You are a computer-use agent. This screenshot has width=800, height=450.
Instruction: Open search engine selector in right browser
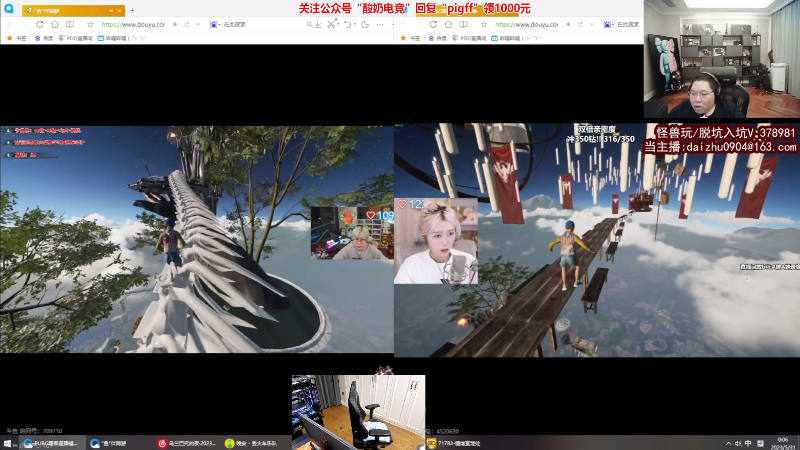(608, 24)
